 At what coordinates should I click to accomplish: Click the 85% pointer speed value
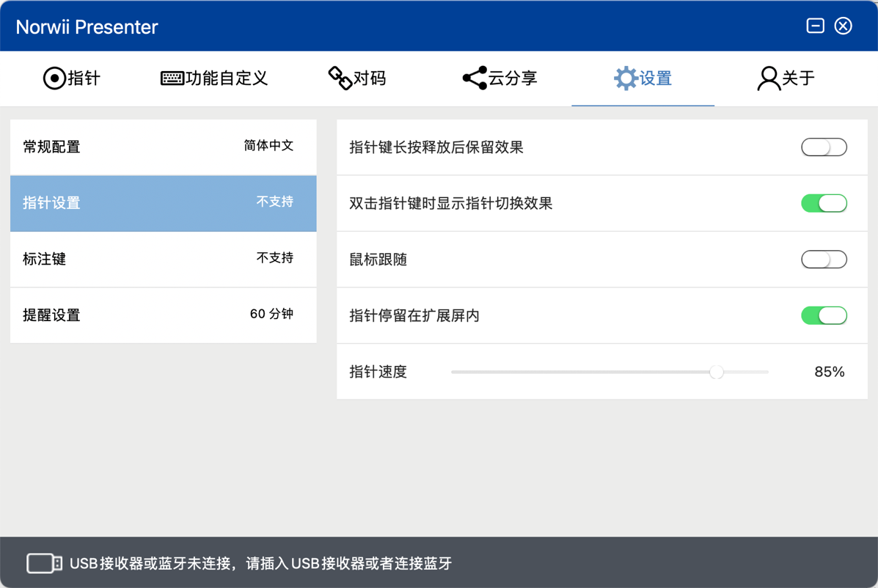(830, 372)
